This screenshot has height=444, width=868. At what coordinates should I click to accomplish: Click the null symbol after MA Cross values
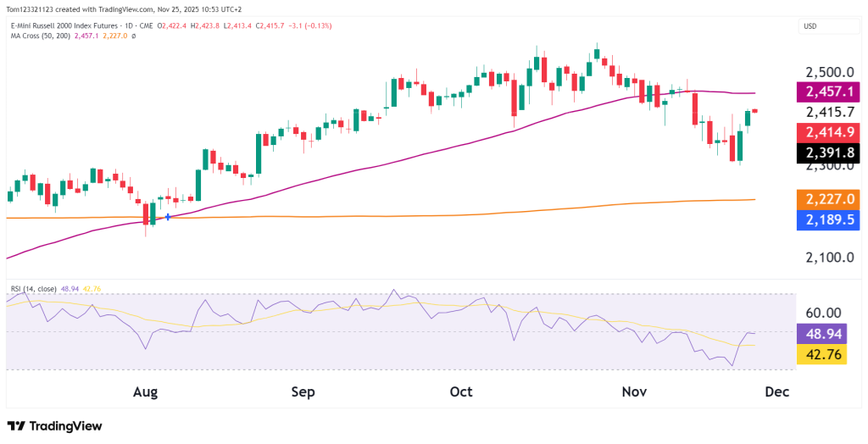(134, 36)
